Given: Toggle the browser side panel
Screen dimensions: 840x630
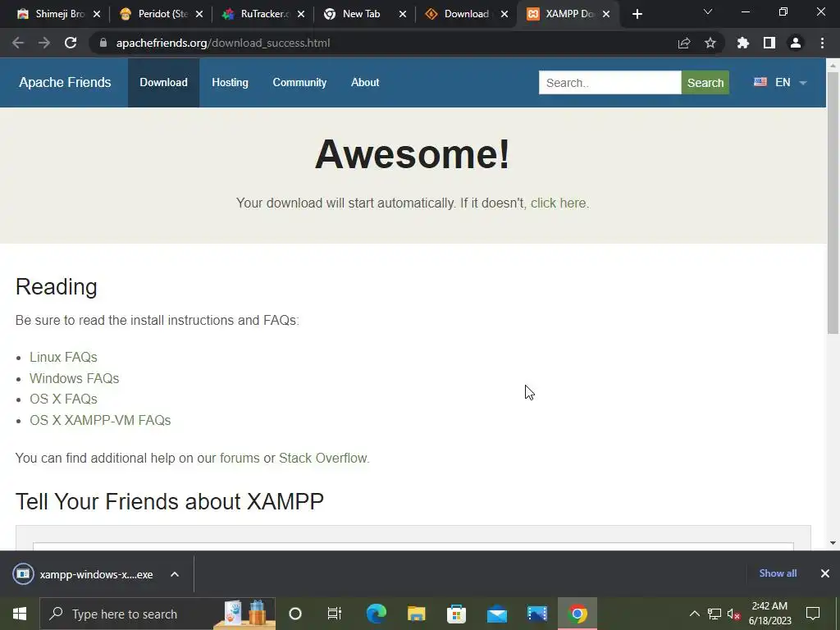Looking at the screenshot, I should (x=769, y=43).
